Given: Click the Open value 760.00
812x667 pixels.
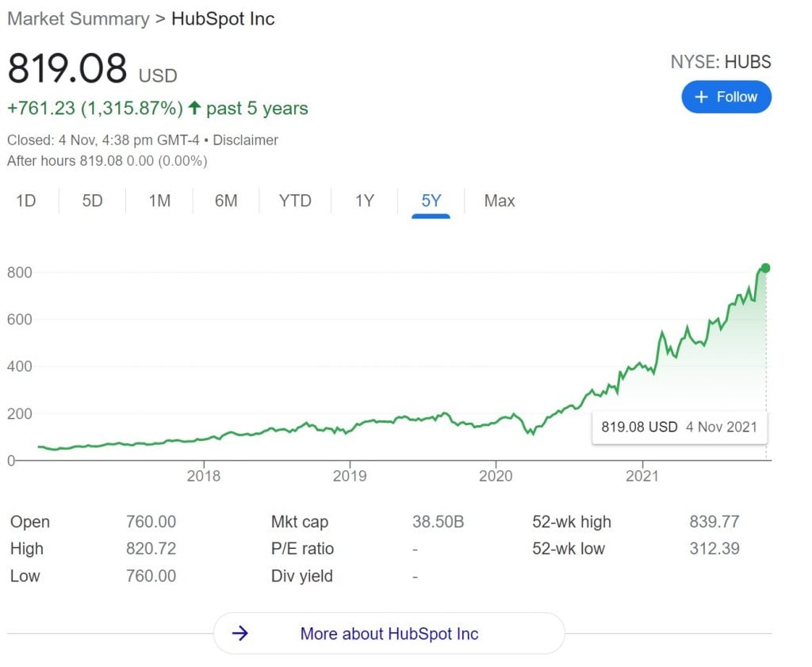Looking at the screenshot, I should 151,522.
